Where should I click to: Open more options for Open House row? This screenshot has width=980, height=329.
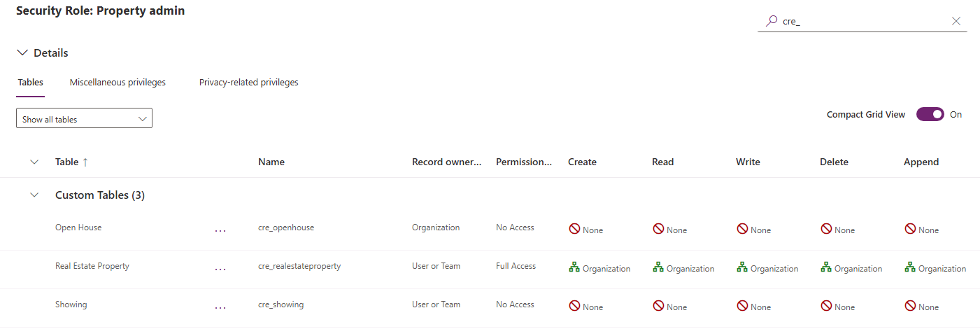tap(220, 230)
